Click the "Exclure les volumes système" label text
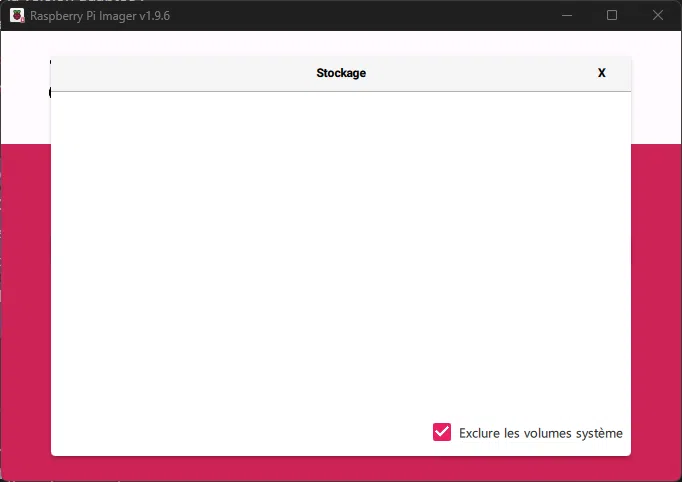The height and width of the screenshot is (482, 682). pos(540,433)
